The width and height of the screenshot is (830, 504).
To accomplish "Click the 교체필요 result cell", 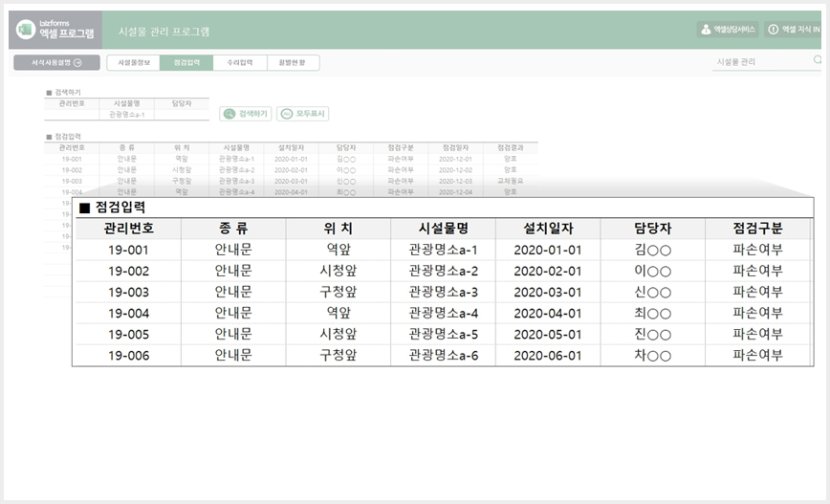I will pos(511,181).
